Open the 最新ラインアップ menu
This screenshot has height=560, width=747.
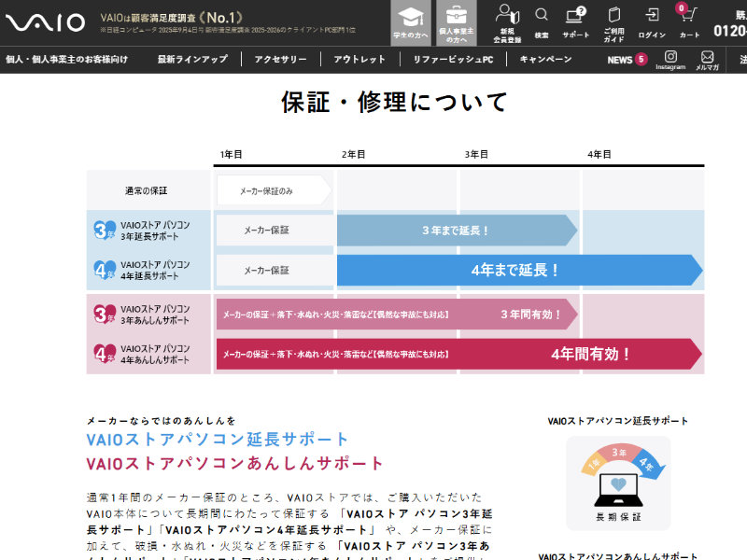(192, 60)
